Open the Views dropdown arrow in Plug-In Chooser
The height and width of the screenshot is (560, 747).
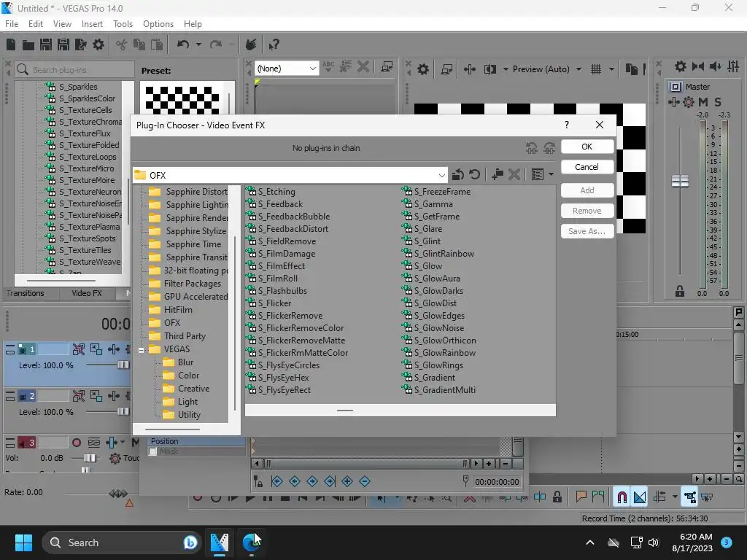[x=551, y=175]
